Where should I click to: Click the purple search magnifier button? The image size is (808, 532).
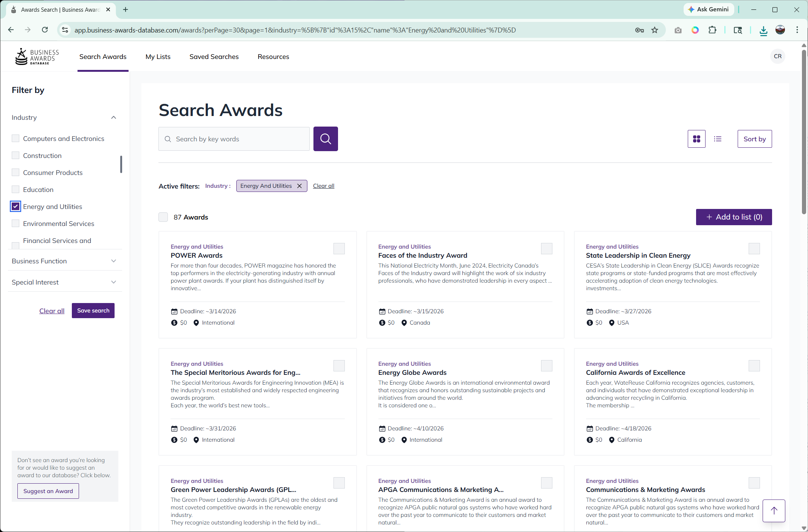click(325, 139)
